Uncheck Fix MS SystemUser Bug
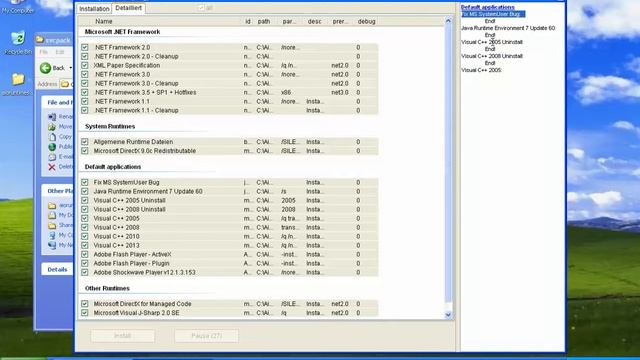Screen dimensions: 640x360 pyautogui.click(x=84, y=182)
